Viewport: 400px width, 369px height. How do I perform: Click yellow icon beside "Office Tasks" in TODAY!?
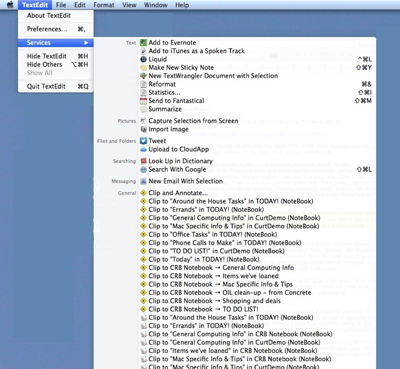click(x=143, y=234)
